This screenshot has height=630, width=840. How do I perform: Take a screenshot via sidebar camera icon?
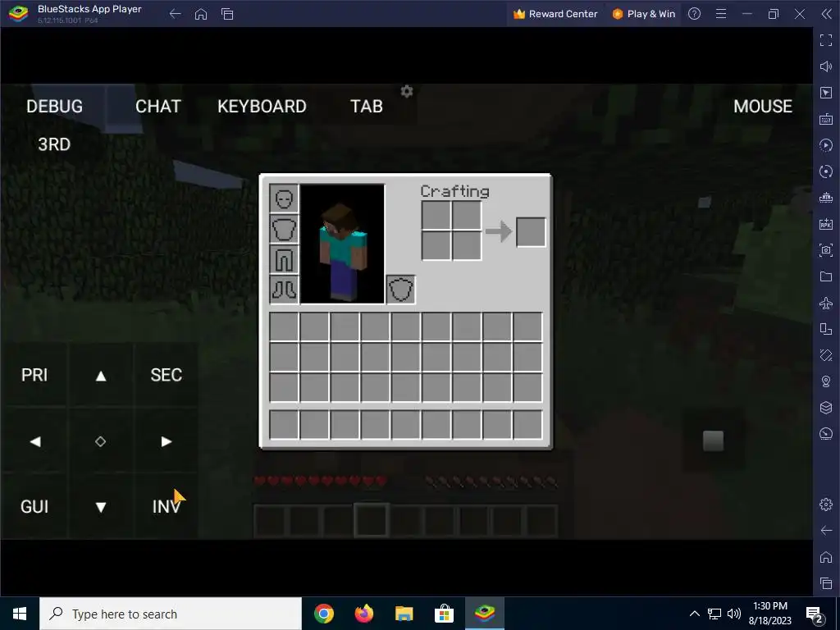point(826,250)
